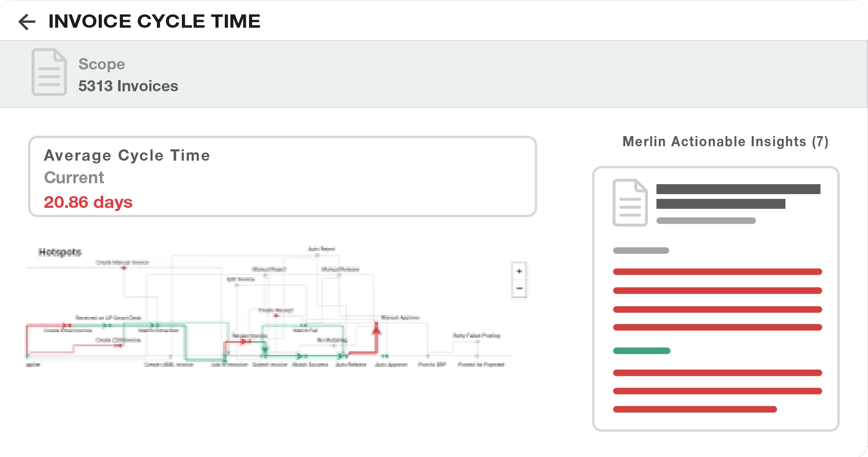Click the Auto Reject node
The height and width of the screenshot is (457, 868).
point(318,255)
